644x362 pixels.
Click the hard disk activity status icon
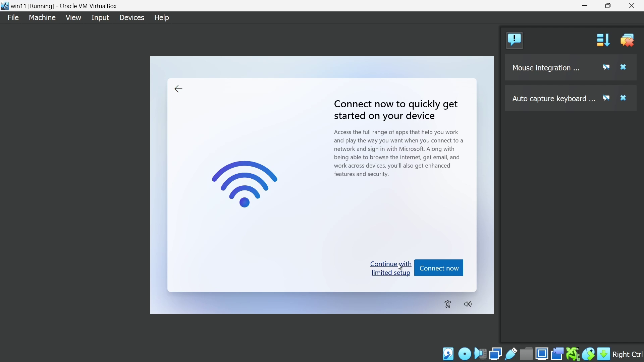click(x=448, y=354)
